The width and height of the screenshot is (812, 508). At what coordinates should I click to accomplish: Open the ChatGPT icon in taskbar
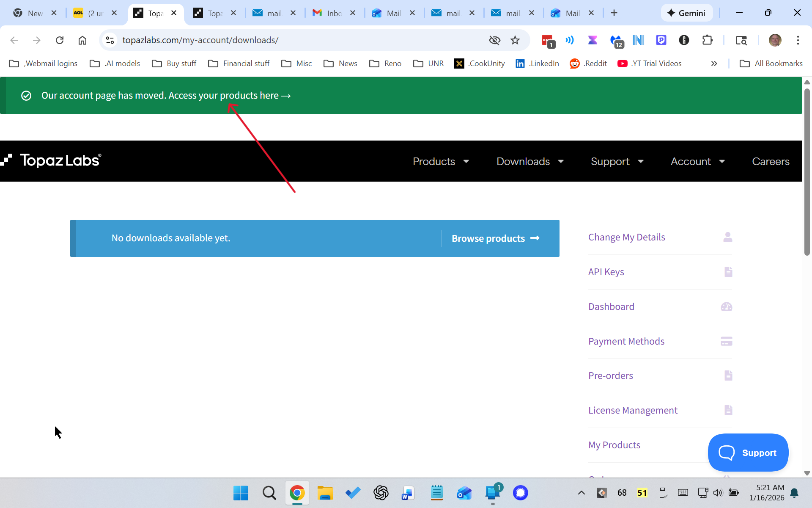(381, 493)
